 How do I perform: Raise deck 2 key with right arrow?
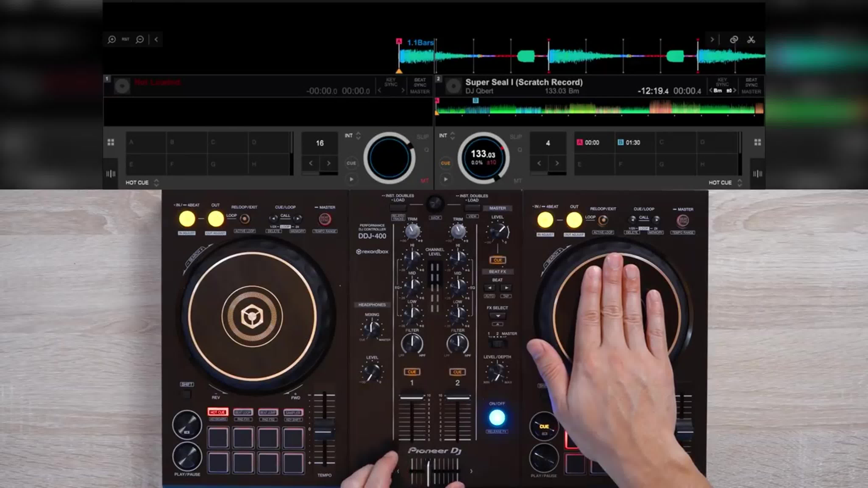point(735,90)
